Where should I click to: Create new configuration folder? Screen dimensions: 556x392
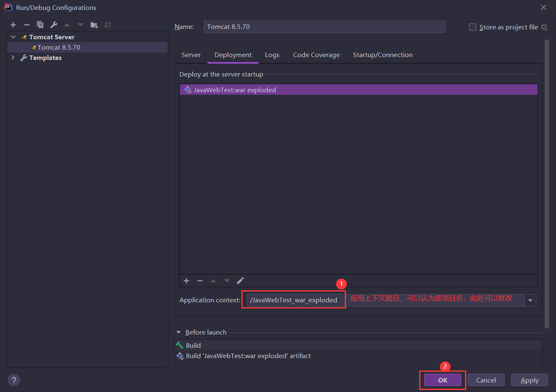[x=94, y=25]
